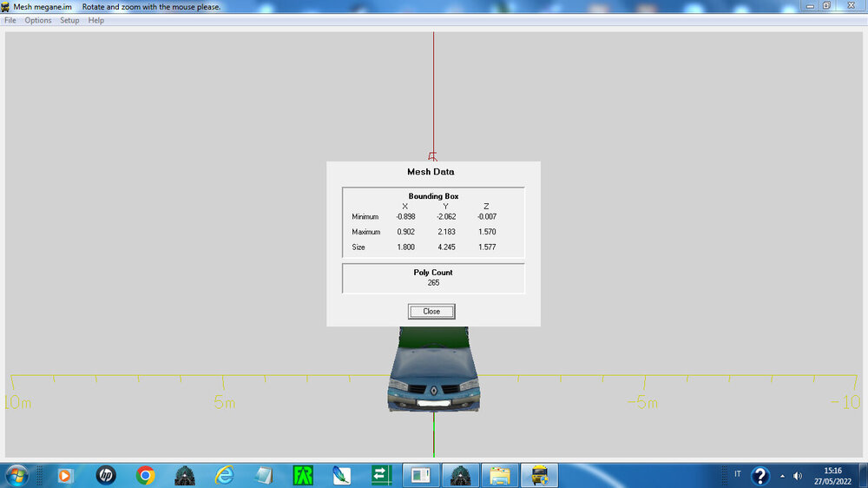Open the volume speaker control
The image size is (868, 488).
798,476
